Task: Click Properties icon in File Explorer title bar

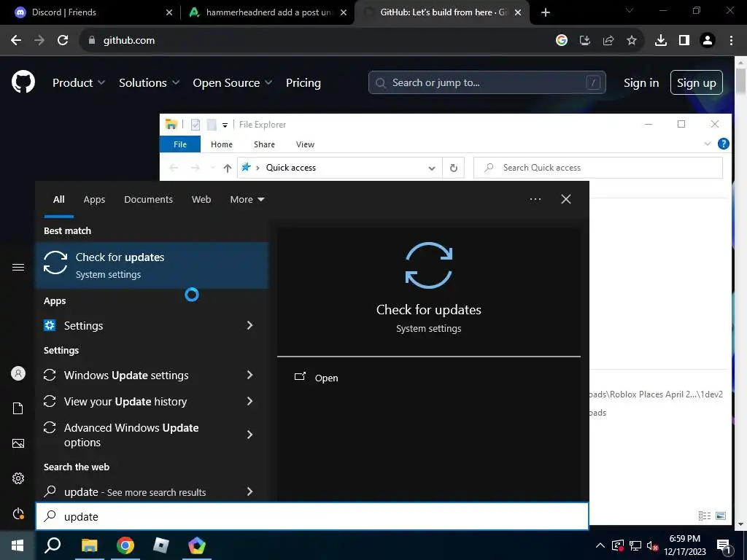Action: [196, 125]
